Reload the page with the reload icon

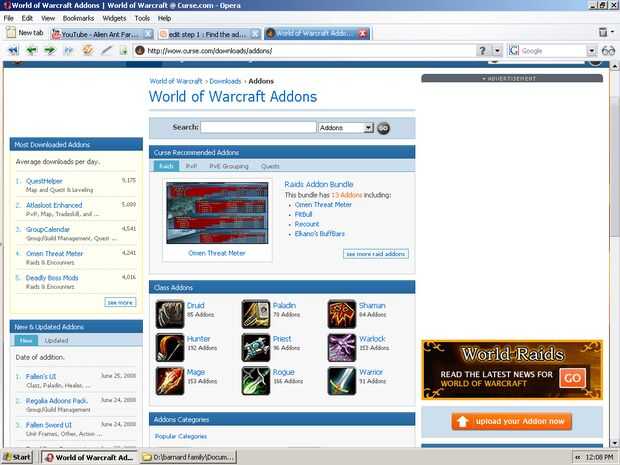(87, 50)
